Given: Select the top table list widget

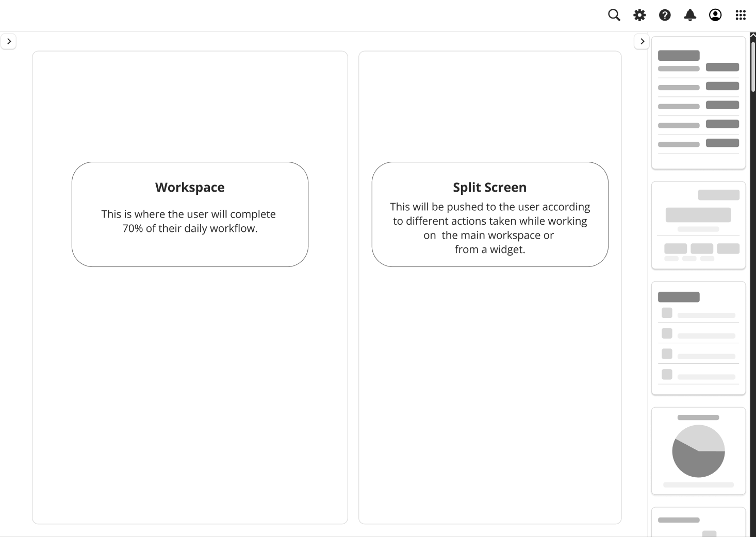Looking at the screenshot, I should point(698,103).
